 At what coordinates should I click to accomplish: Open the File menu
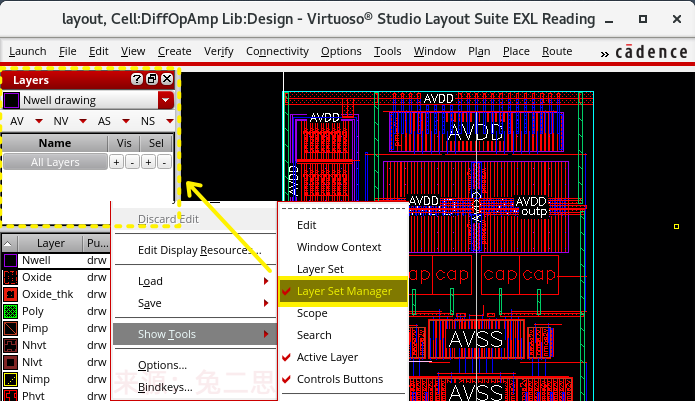[x=68, y=51]
